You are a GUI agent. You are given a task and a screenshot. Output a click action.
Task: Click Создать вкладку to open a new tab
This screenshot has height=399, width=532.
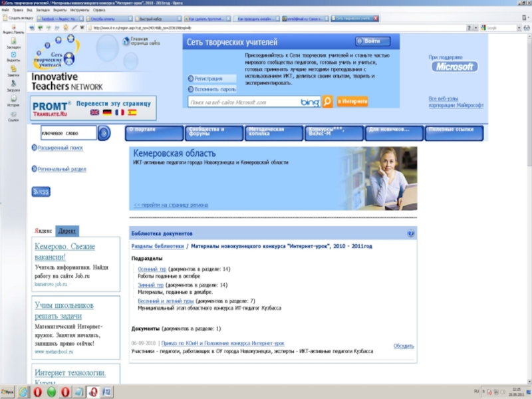click(x=19, y=18)
